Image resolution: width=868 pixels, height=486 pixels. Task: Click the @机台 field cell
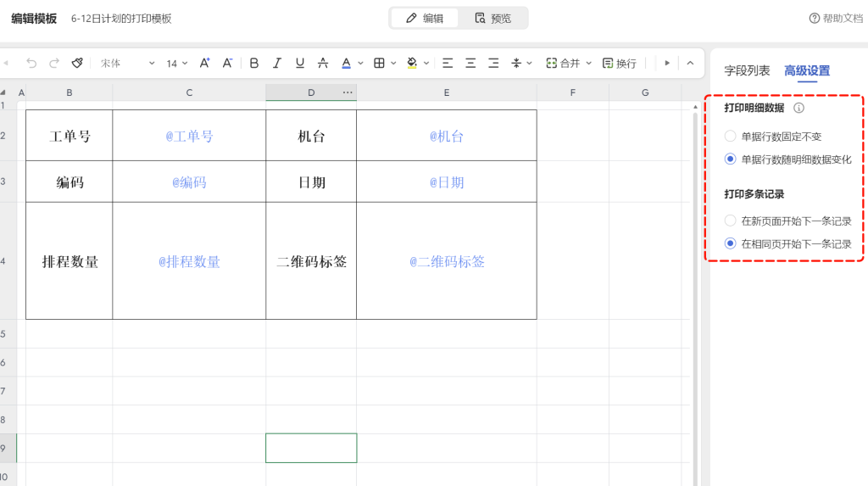[447, 136]
